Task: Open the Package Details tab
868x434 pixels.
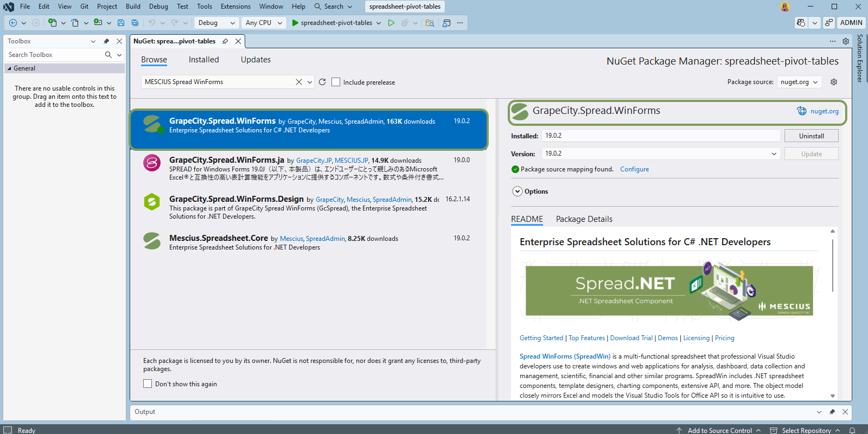Action: tap(584, 219)
